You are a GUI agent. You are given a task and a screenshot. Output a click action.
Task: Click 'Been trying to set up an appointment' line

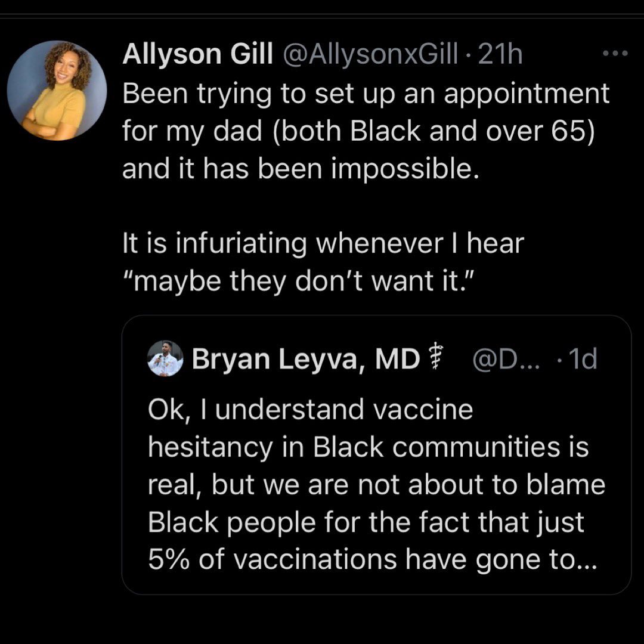(x=366, y=94)
